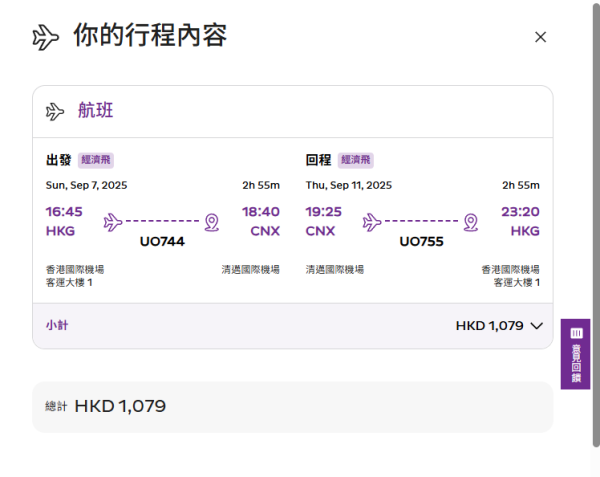Expand the subtotal HKD 1,079 chevron

(536, 326)
